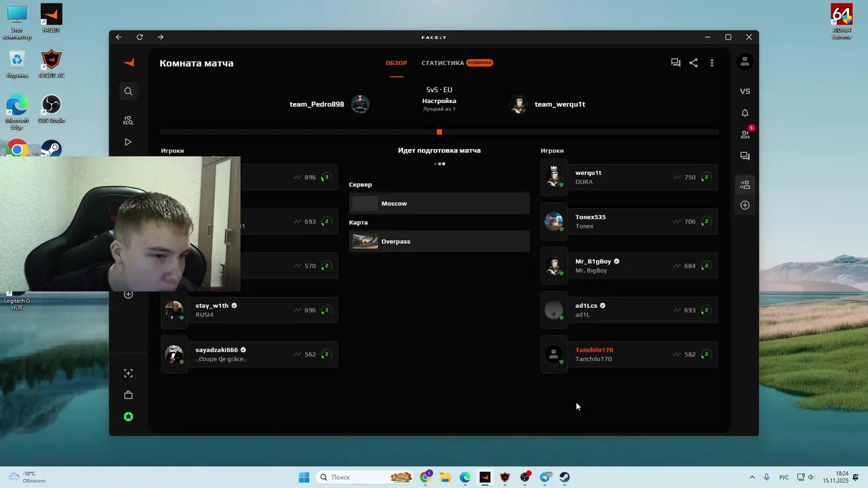This screenshot has height=488, width=868.
Task: Switch to the ОБЗОР tab
Action: [x=396, y=63]
